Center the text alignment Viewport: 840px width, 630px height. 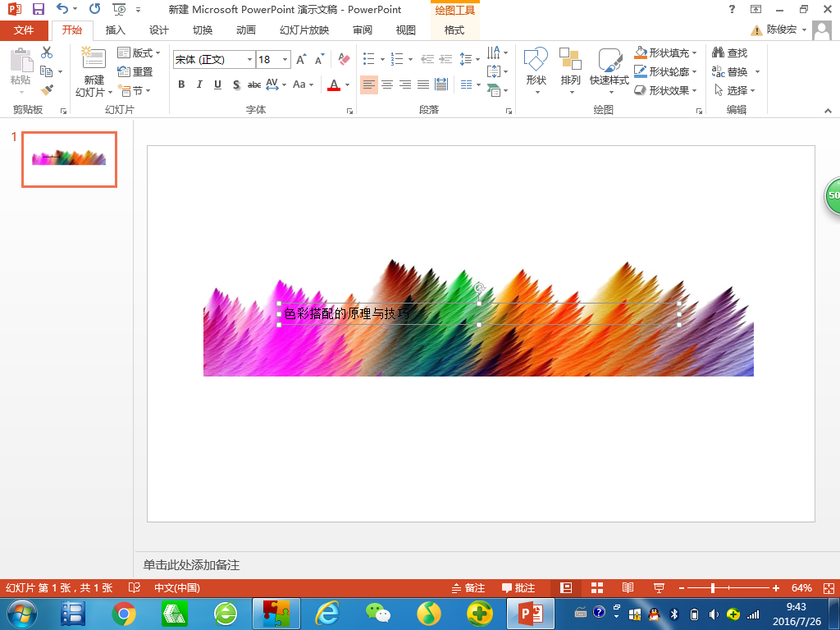(x=387, y=84)
